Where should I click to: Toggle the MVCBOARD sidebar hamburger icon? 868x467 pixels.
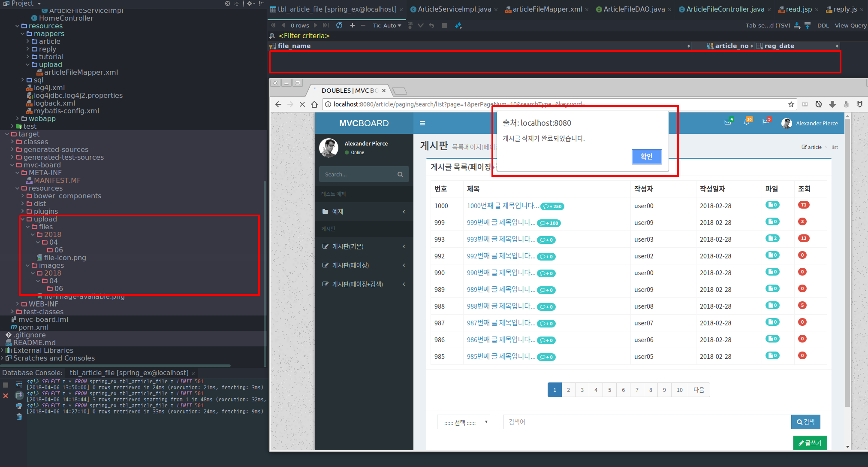click(x=422, y=123)
